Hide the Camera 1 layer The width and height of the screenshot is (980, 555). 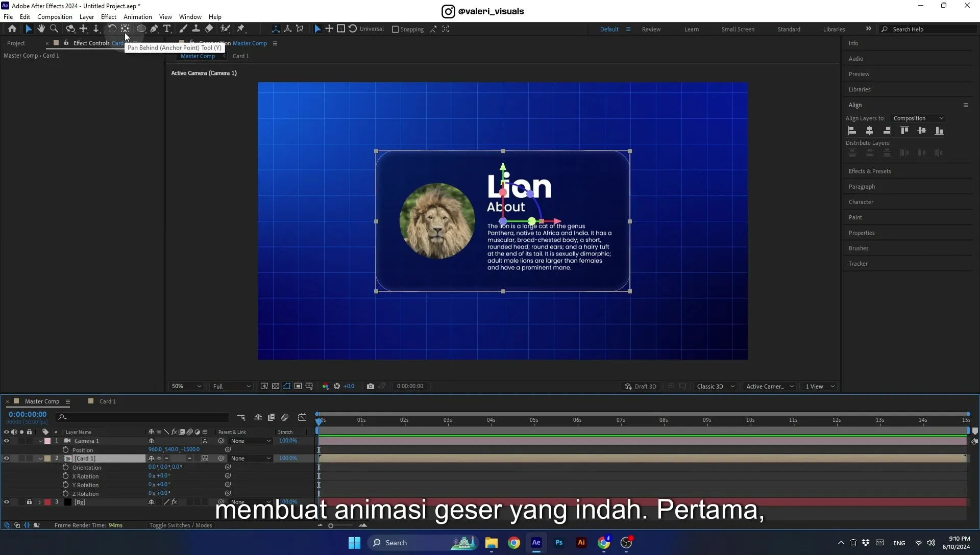click(x=7, y=441)
